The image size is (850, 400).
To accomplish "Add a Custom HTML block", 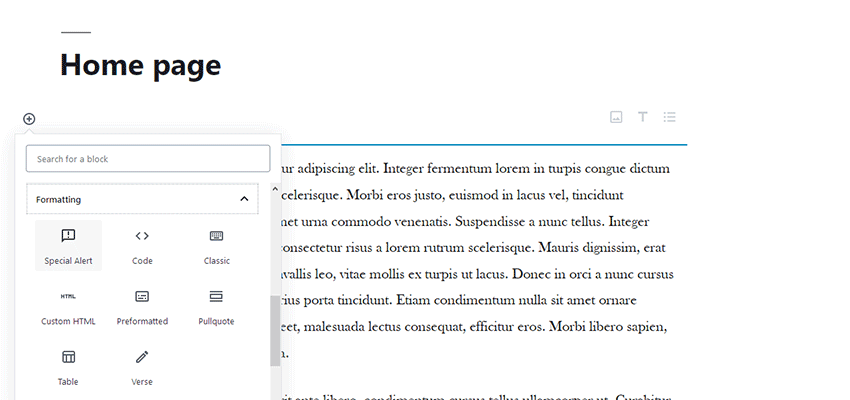I will pyautogui.click(x=68, y=306).
